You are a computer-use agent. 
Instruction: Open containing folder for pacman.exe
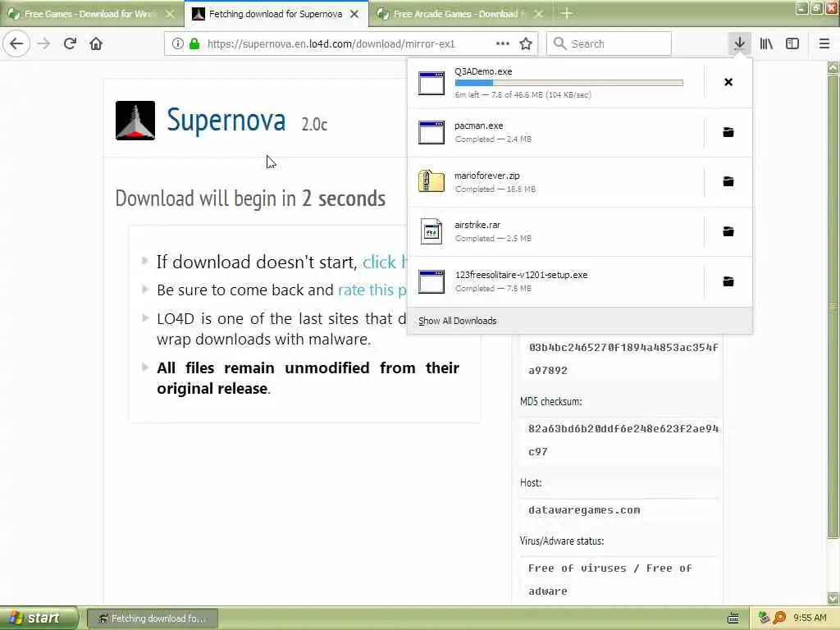[x=728, y=132]
